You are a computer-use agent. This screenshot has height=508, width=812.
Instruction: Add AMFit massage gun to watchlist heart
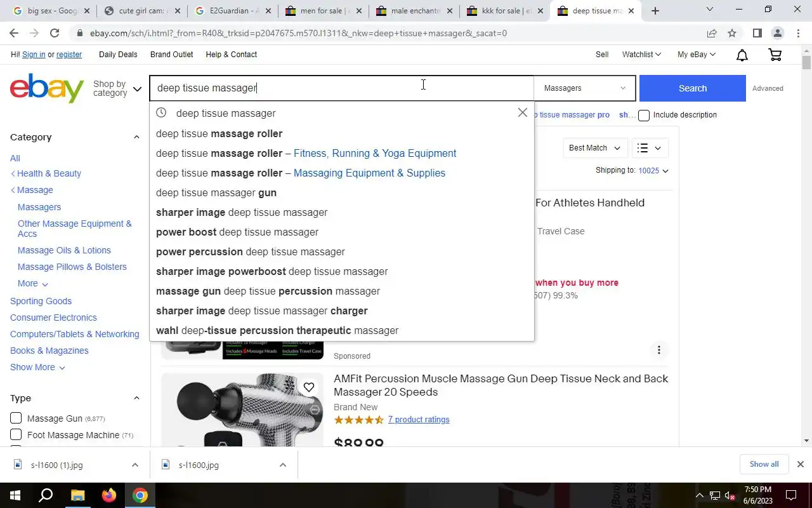pos(309,387)
